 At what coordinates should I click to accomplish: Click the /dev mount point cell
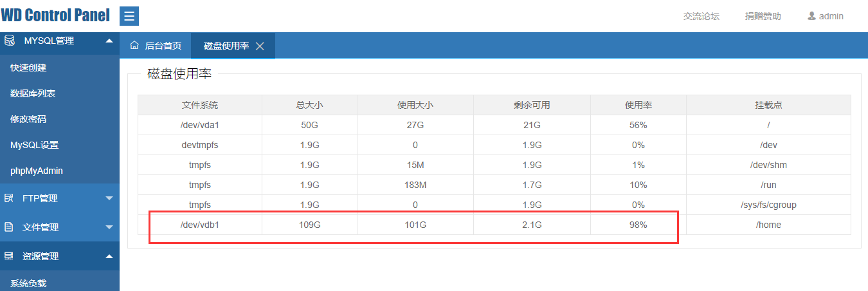coord(768,145)
